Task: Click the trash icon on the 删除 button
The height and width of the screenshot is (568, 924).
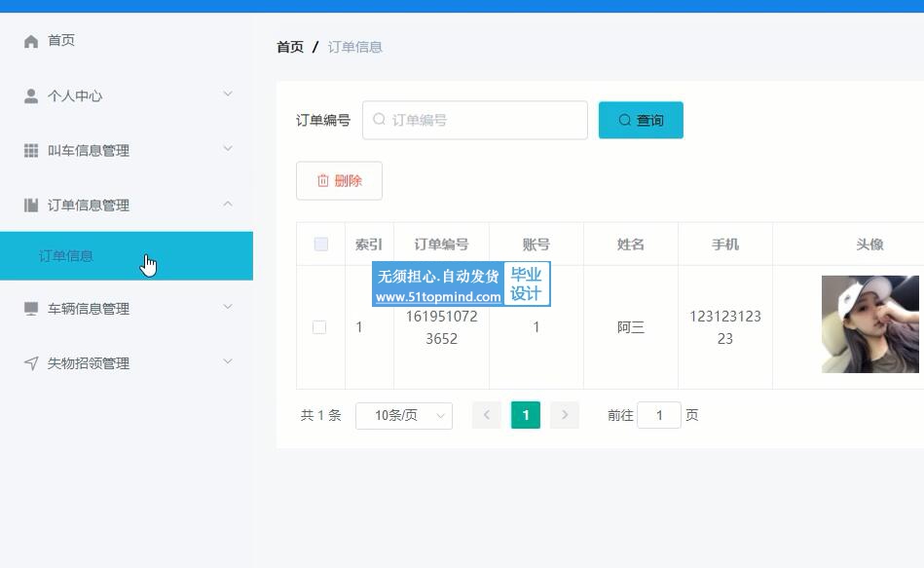Action: pos(323,181)
